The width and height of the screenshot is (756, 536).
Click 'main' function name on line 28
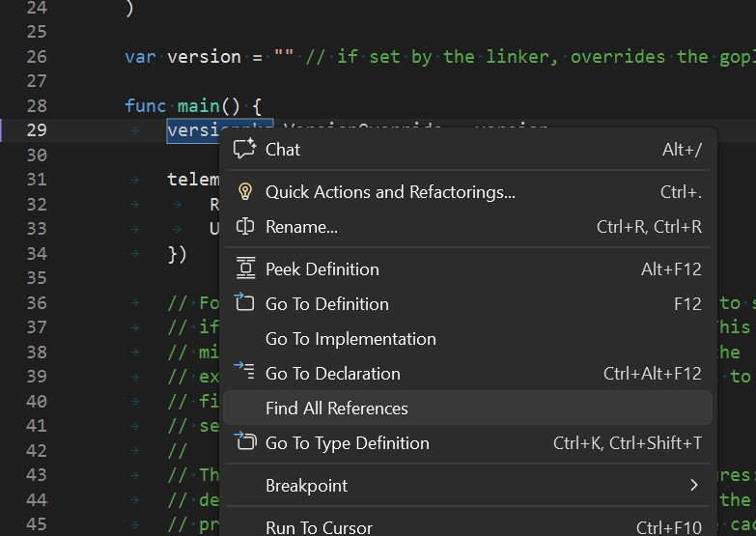(199, 105)
